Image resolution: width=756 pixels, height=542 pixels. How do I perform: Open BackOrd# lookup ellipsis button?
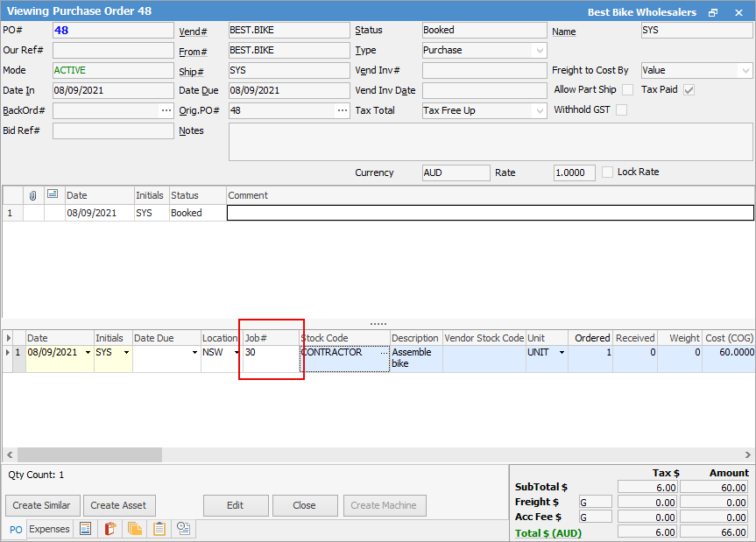click(166, 110)
